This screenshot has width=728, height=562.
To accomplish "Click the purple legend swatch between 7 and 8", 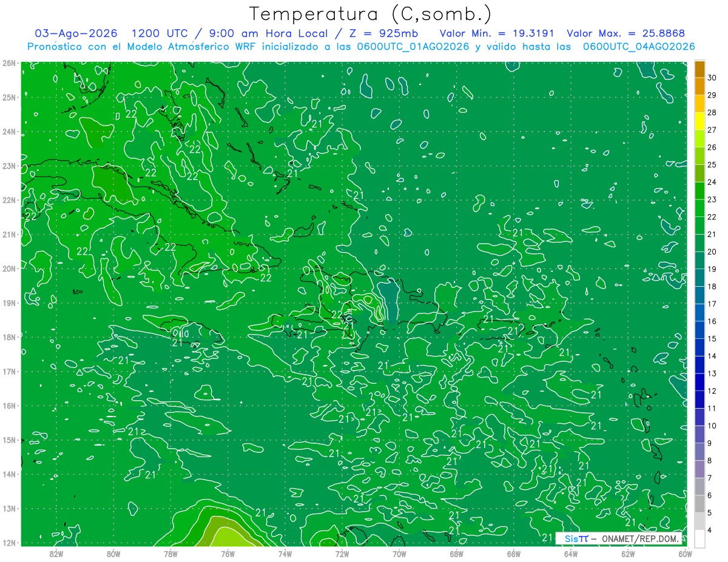I will point(699,469).
